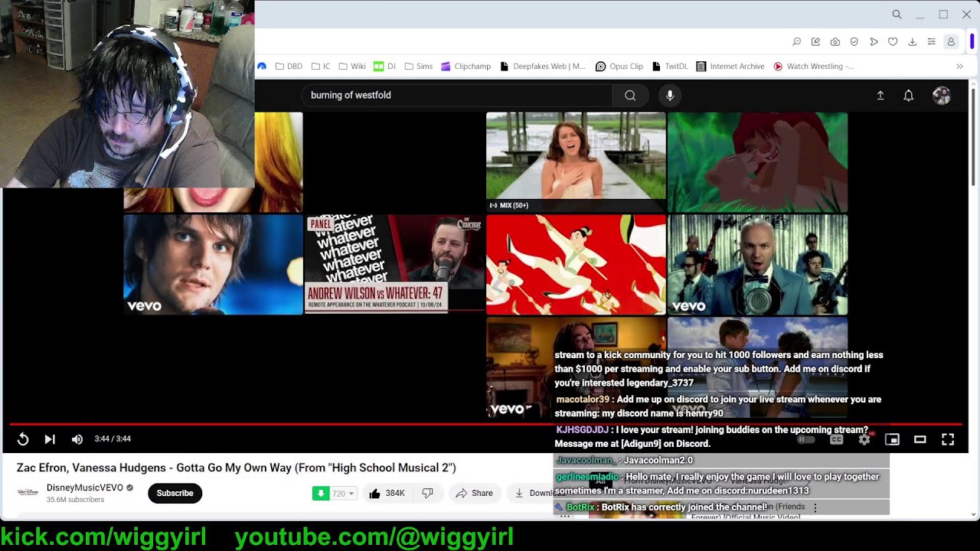Click YouTube search magnifier button
980x551 pixels.
click(630, 96)
